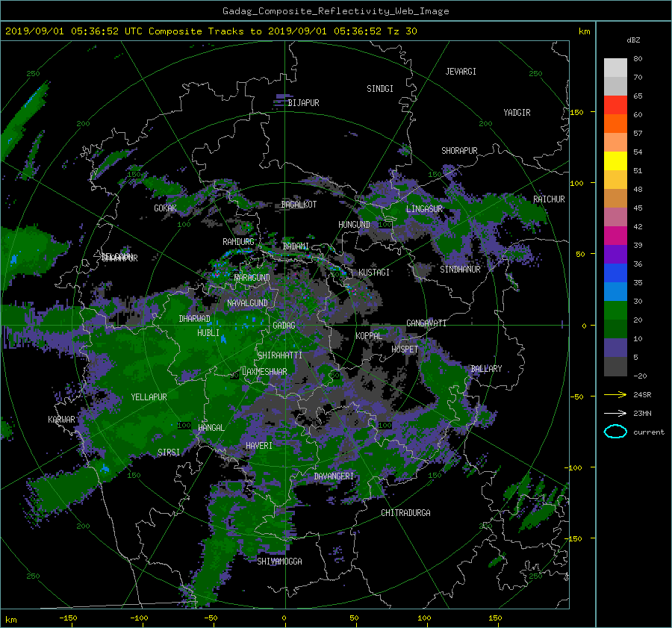672x628 pixels.
Task: Click the HUNGUND city label
Action: [354, 225]
